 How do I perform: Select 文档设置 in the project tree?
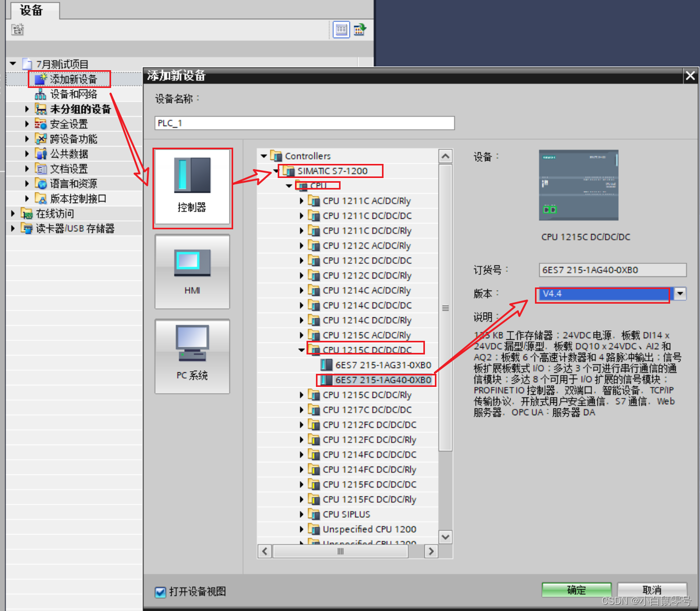pyautogui.click(x=69, y=169)
